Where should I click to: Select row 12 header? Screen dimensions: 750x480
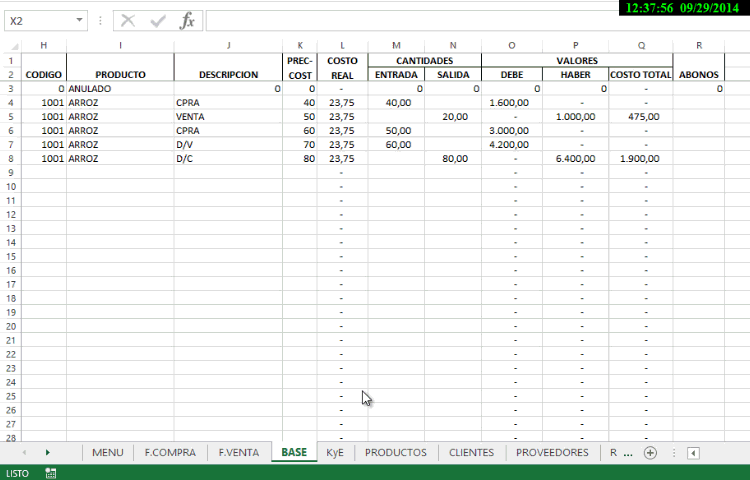[x=11, y=215]
